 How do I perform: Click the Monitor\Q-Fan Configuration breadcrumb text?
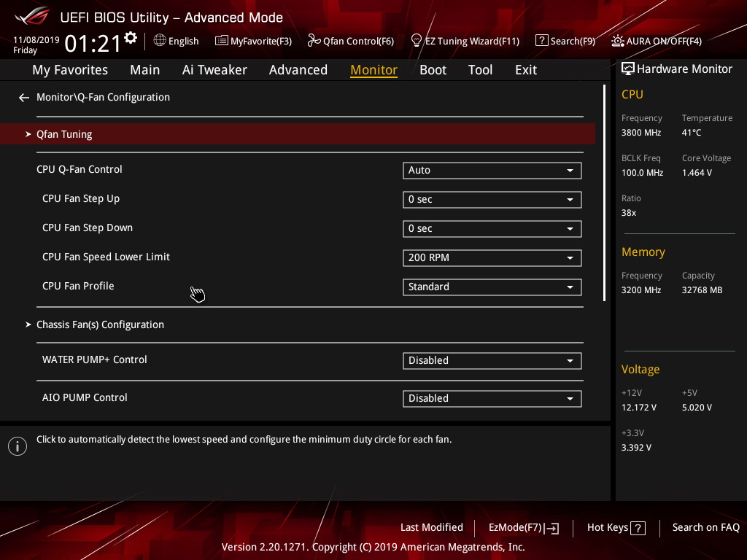(103, 97)
